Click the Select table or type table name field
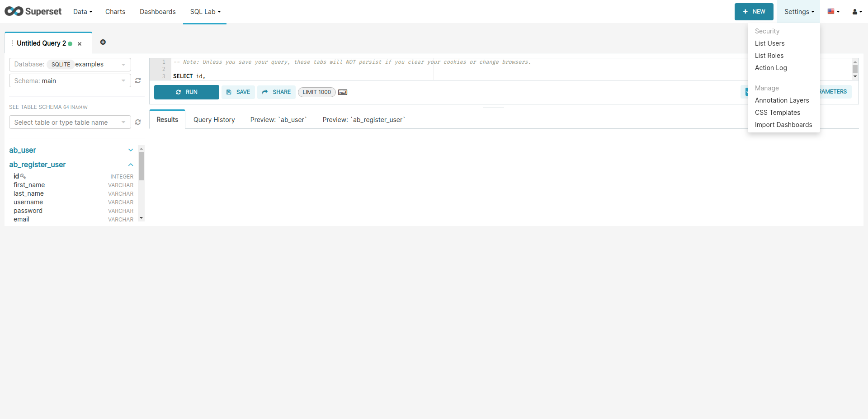868x419 pixels. 68,122
